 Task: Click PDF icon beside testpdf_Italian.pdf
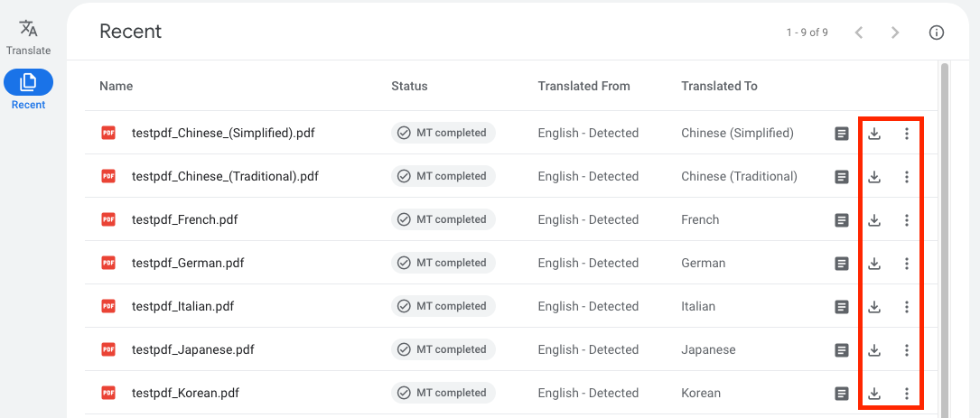(108, 307)
